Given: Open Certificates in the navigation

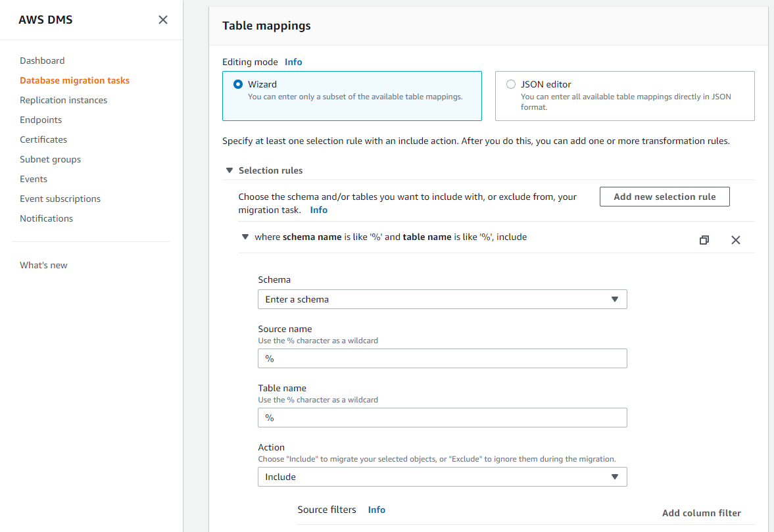Looking at the screenshot, I should tap(43, 139).
